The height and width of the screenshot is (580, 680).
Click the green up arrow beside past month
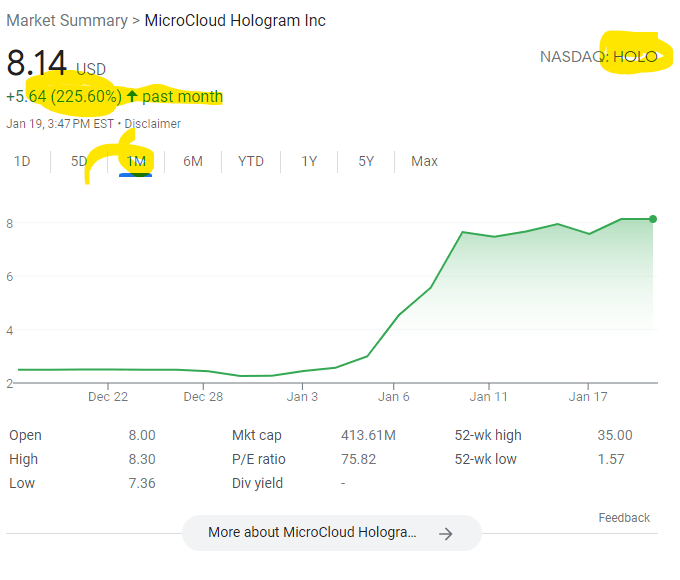131,97
